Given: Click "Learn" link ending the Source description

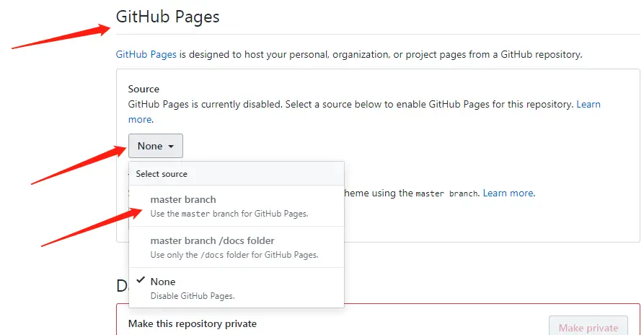Looking at the screenshot, I should pyautogui.click(x=588, y=104).
